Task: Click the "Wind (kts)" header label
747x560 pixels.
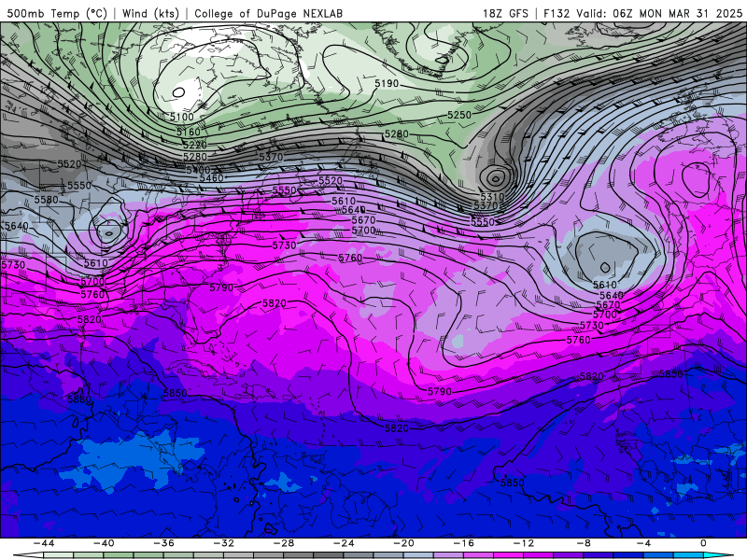Action: (x=150, y=13)
